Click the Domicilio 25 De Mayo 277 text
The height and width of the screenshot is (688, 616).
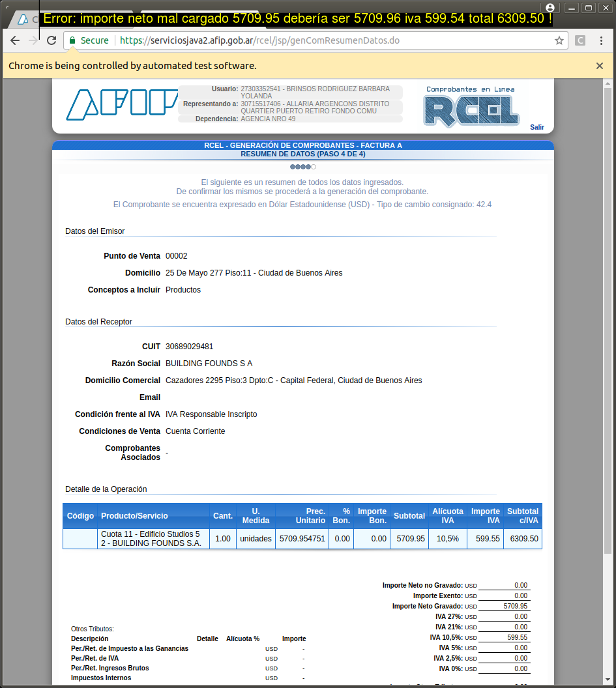tap(254, 273)
